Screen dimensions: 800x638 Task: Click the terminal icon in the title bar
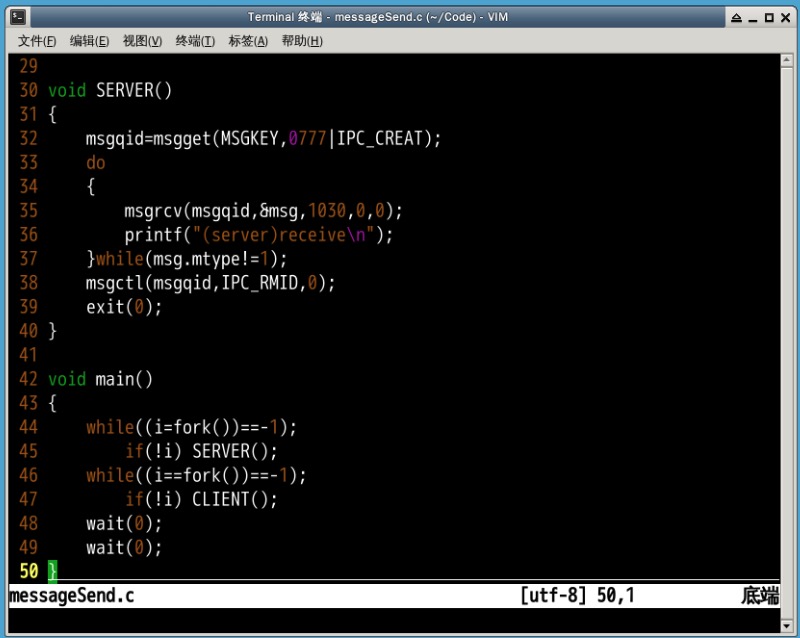point(19,17)
